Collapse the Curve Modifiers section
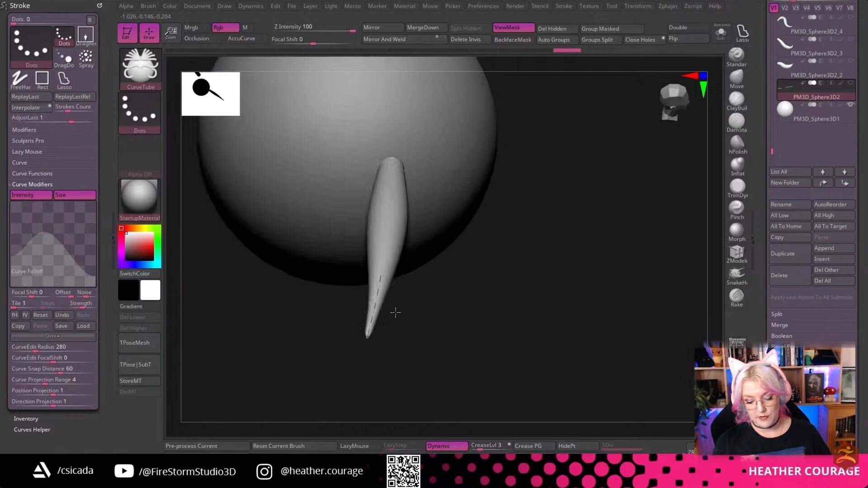868x488 pixels. [32, 184]
